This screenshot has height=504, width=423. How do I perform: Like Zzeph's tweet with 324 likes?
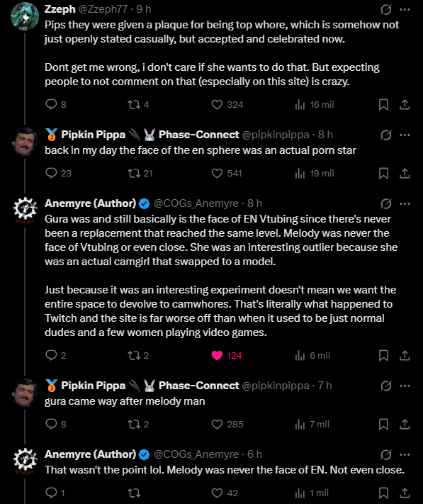(x=217, y=104)
